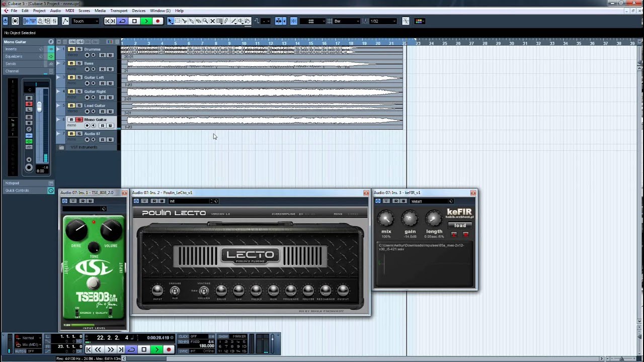Open the File menu
Image resolution: width=644 pixels, height=362 pixels.
[14, 11]
